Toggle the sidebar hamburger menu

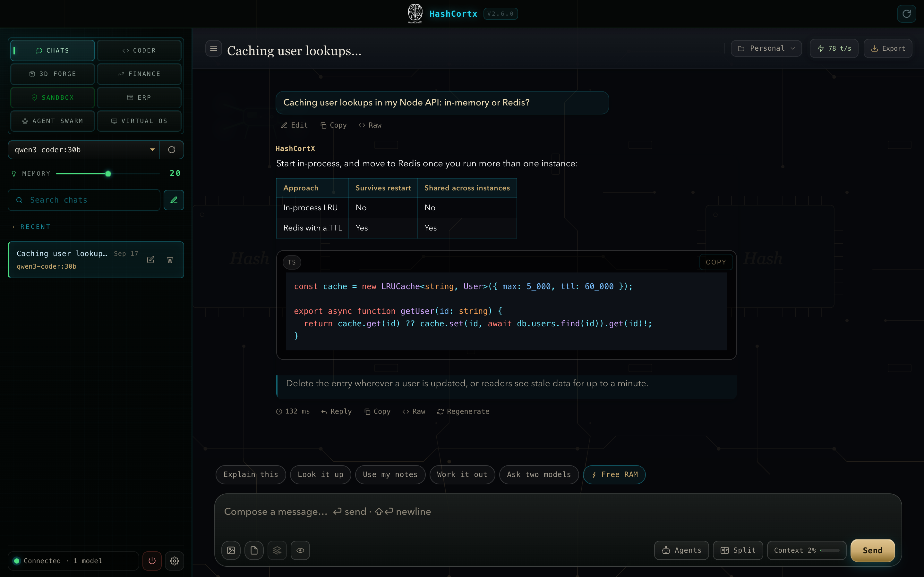click(213, 48)
